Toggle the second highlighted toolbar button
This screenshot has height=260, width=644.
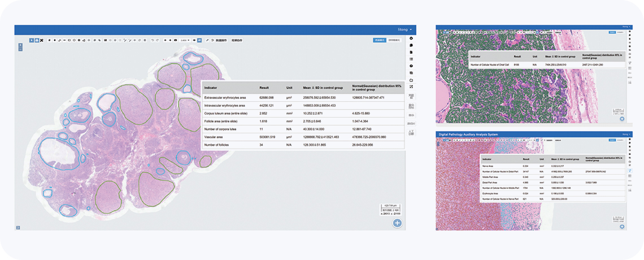coord(36,40)
